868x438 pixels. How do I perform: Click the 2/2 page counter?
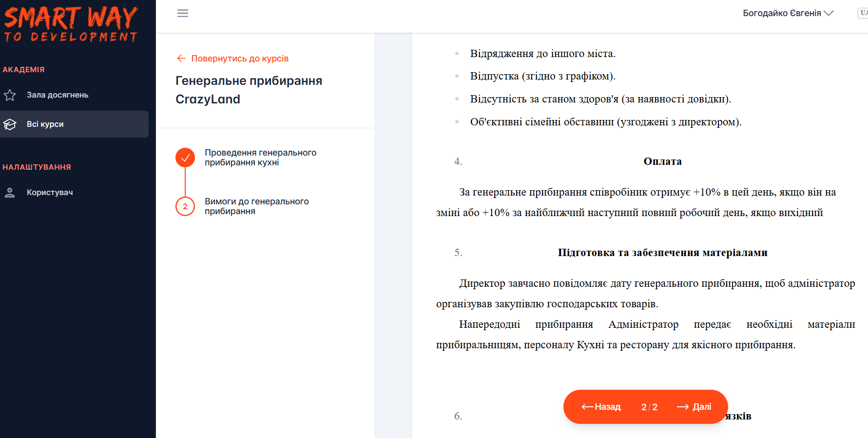[x=649, y=407]
